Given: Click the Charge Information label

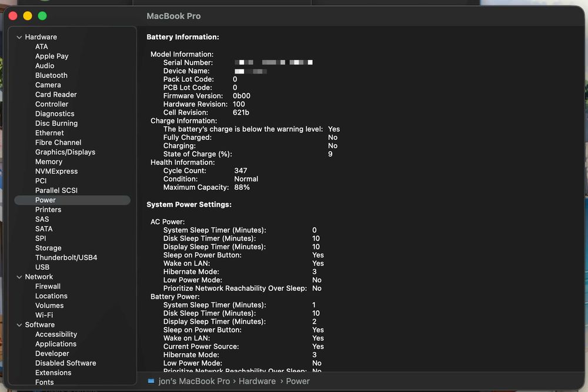Looking at the screenshot, I should click(183, 120).
